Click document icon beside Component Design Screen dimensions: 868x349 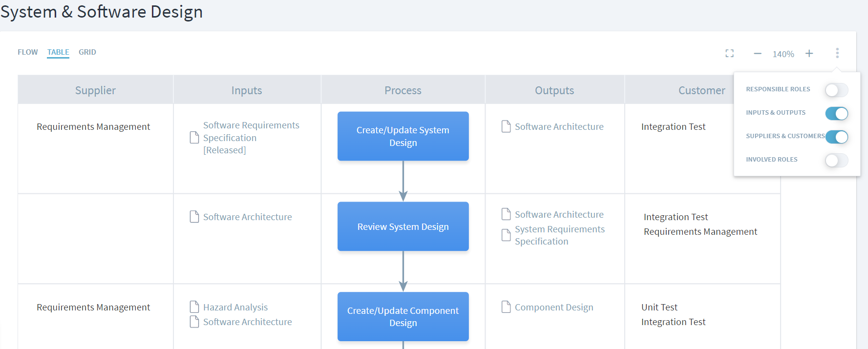point(506,307)
